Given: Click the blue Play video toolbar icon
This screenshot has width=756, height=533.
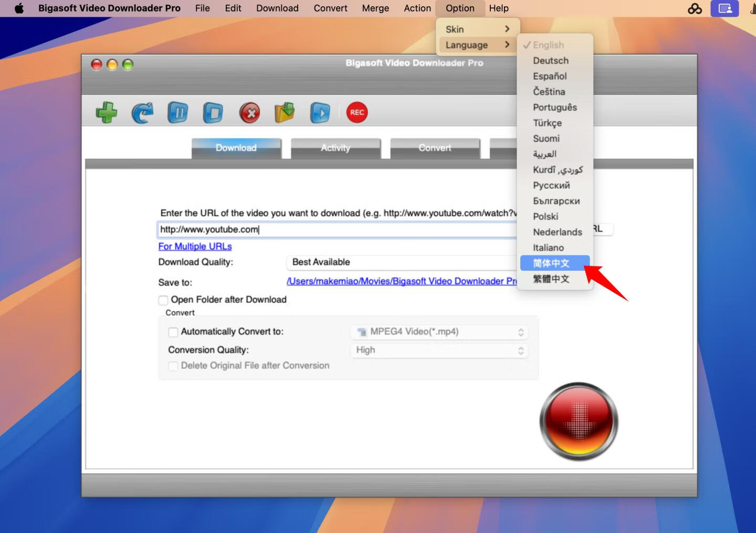Looking at the screenshot, I should pos(320,112).
